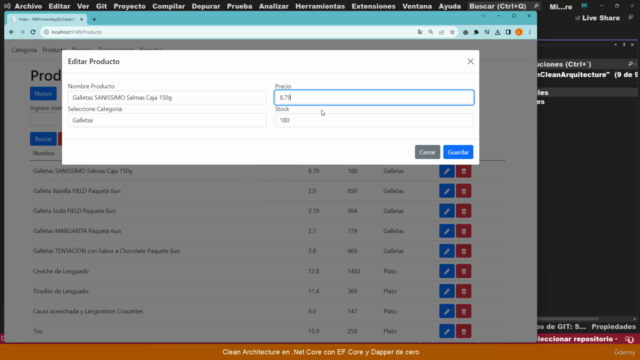
Task: Open browser zoom magnifier icon
Action: pyautogui.click(x=431, y=32)
